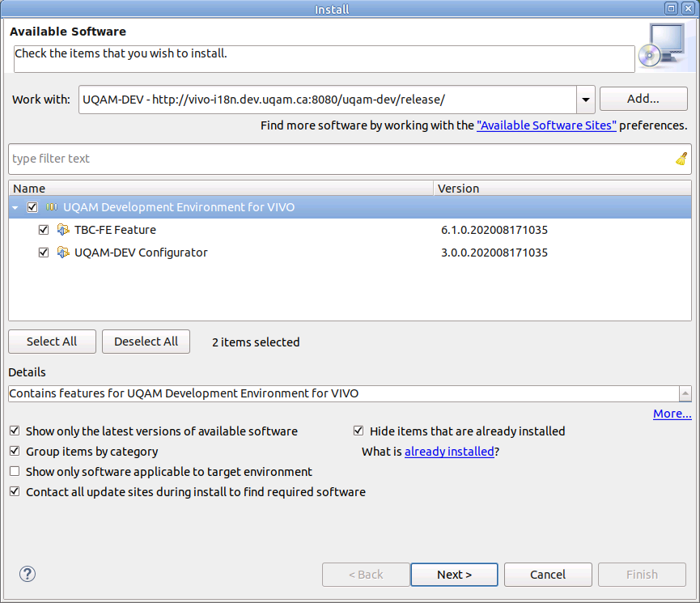
Task: Click version 6.1.0.202008171035 cell
Action: pos(494,230)
